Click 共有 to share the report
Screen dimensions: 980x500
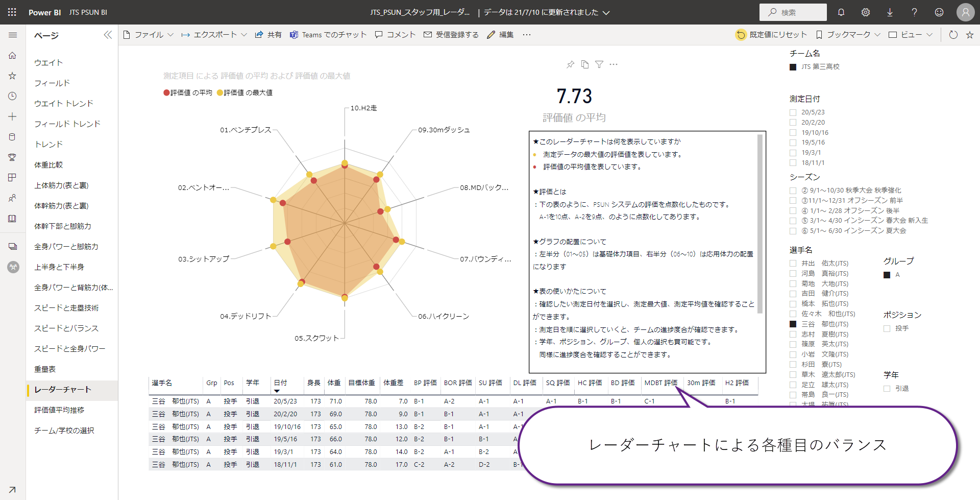pos(268,34)
